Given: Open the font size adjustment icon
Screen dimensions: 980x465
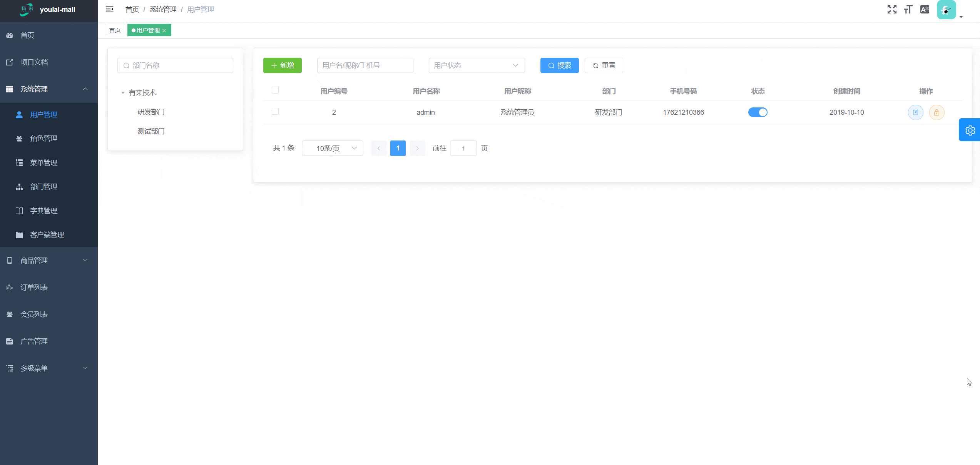Looking at the screenshot, I should (x=908, y=9).
